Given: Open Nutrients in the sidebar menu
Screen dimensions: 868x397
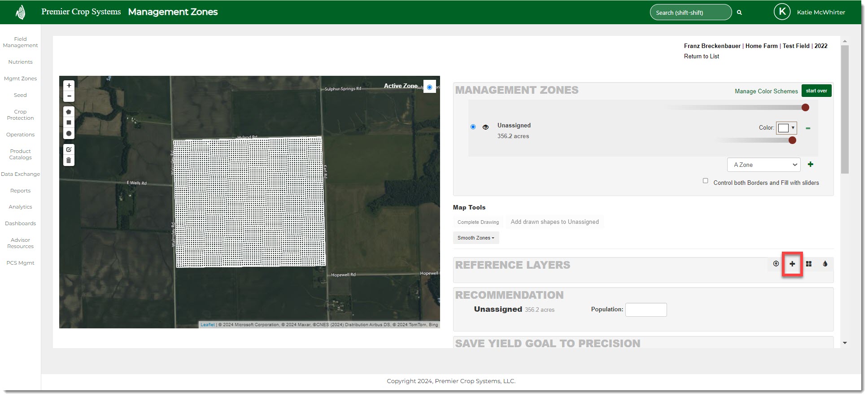Looking at the screenshot, I should point(20,62).
